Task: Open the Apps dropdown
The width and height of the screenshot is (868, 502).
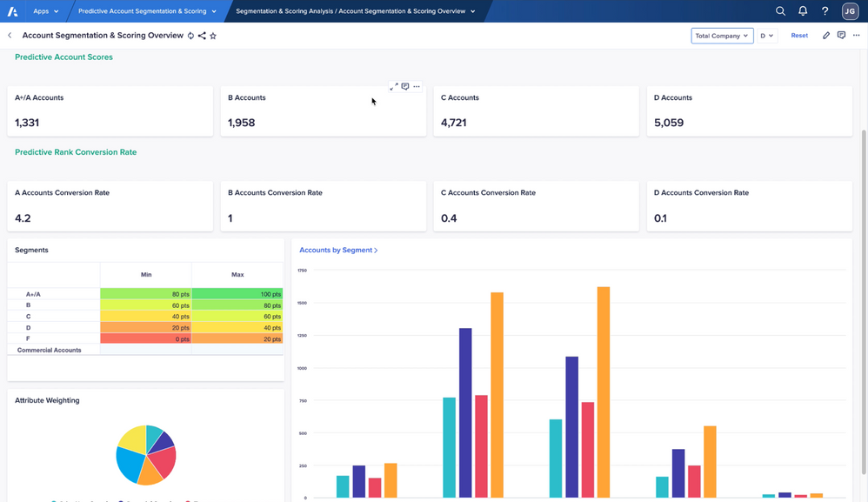Action: [x=46, y=11]
